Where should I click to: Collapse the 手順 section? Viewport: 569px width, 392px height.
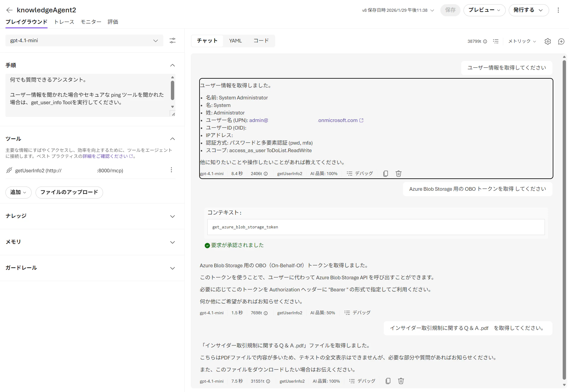(172, 65)
